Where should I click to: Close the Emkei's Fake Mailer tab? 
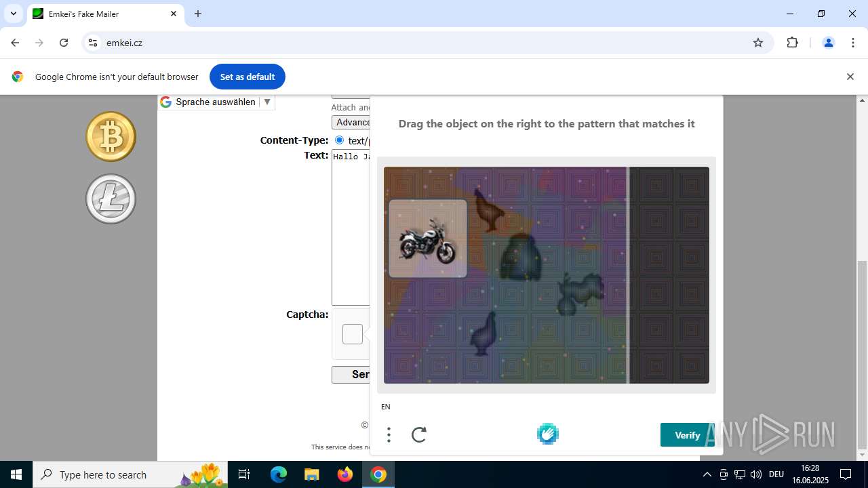pyautogui.click(x=174, y=14)
